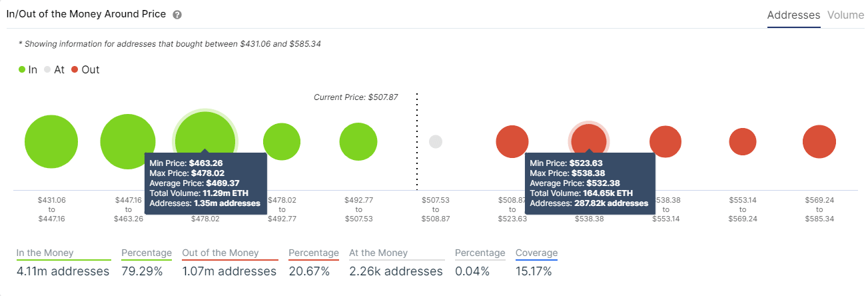Click the highlighted red bubble for $523.63–$538.38
The width and height of the screenshot is (868, 296).
pyautogui.click(x=589, y=139)
